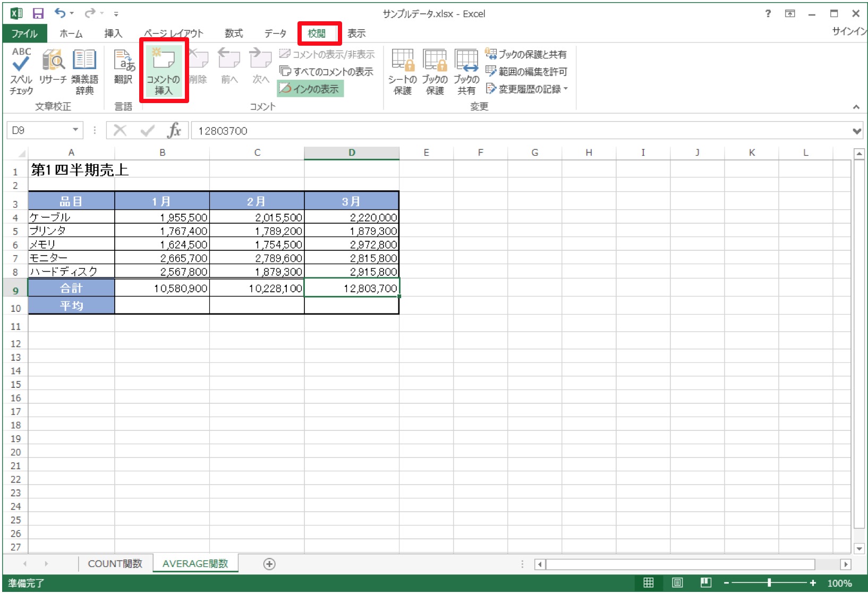Screen dimensions: 868x593
Task: Click the Name Box showing D9
Action: (x=39, y=130)
